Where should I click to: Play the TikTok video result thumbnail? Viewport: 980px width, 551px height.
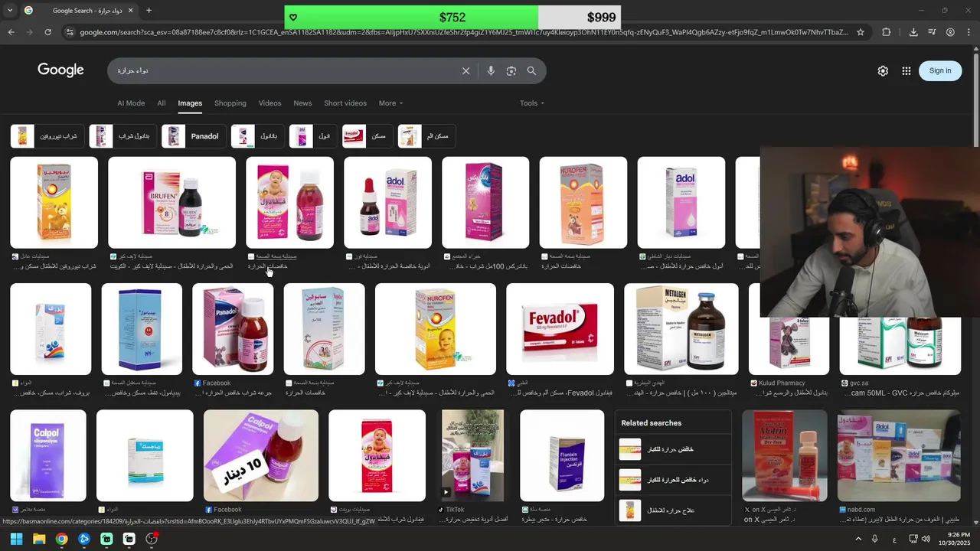coord(472,455)
